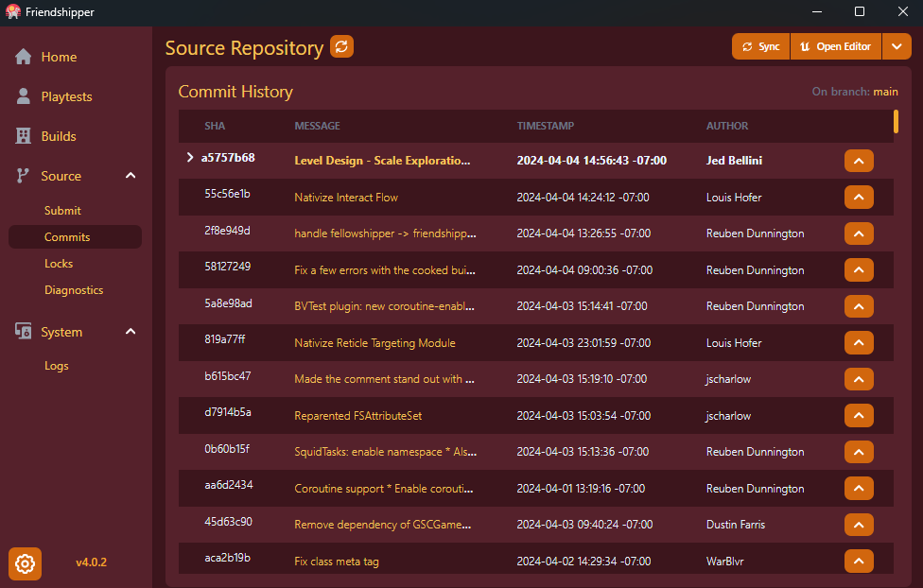This screenshot has height=588, width=923.
Task: Click orange chevron button for commit 5a8e98ad
Action: point(859,306)
